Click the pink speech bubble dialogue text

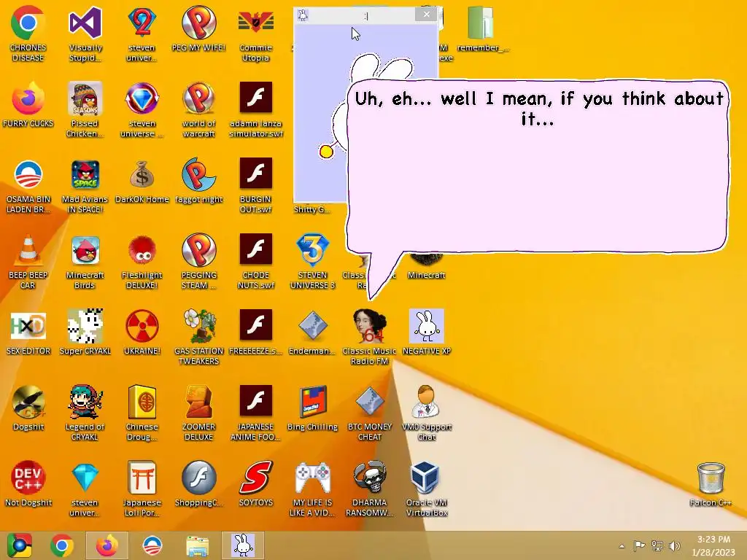(x=539, y=108)
